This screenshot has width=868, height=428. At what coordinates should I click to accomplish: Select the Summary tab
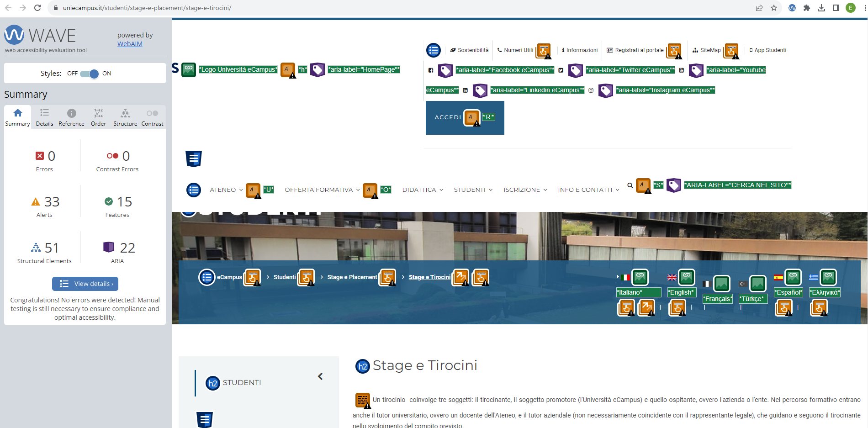pos(17,117)
